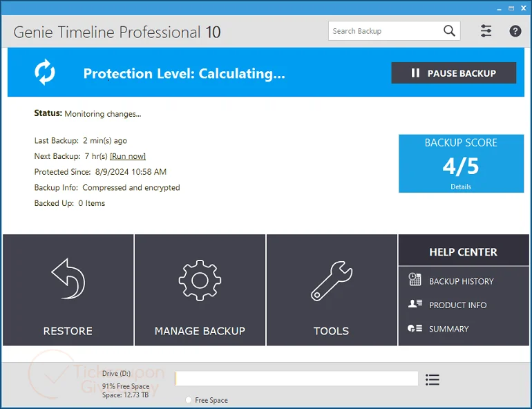532x409 pixels.
Task: Click the BACKUP SCORE 4/5 tile
Action: [461, 164]
